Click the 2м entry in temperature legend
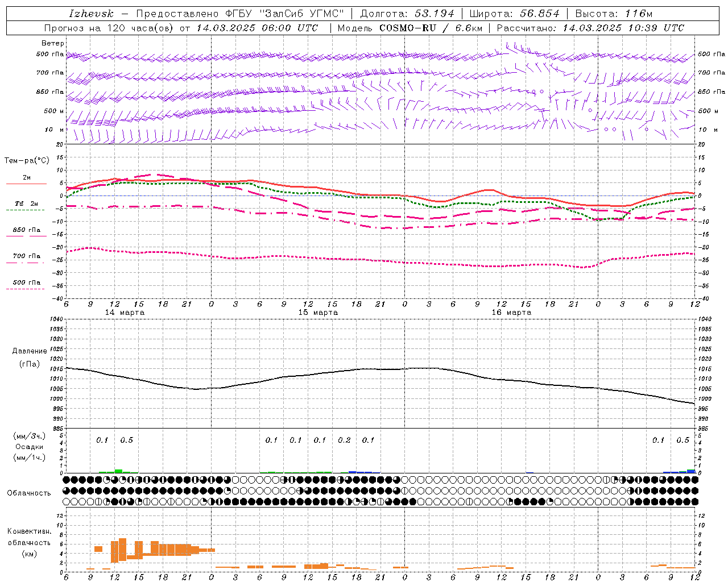The image size is (728, 582). coord(27,178)
